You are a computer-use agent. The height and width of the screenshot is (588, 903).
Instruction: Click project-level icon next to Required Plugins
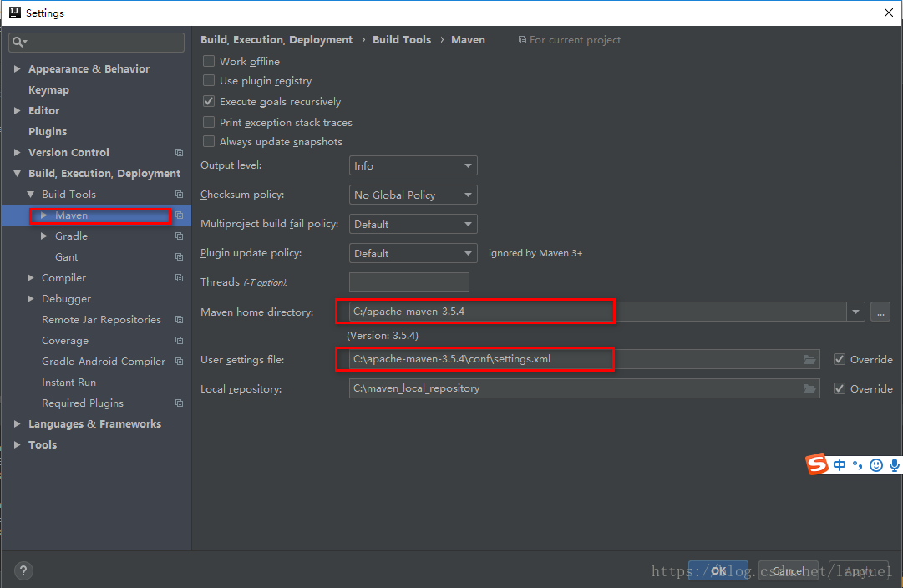pos(179,403)
